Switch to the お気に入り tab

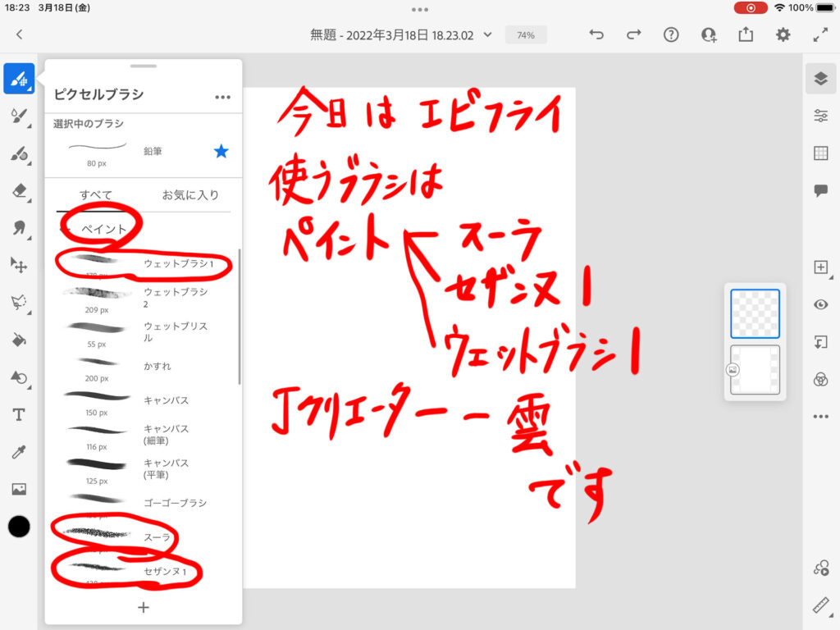(x=190, y=195)
